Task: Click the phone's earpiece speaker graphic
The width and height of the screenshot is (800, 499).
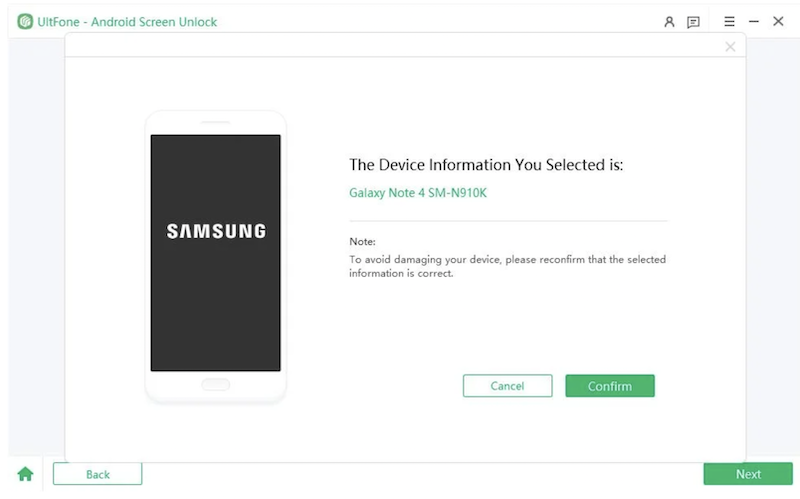Action: pos(215,123)
